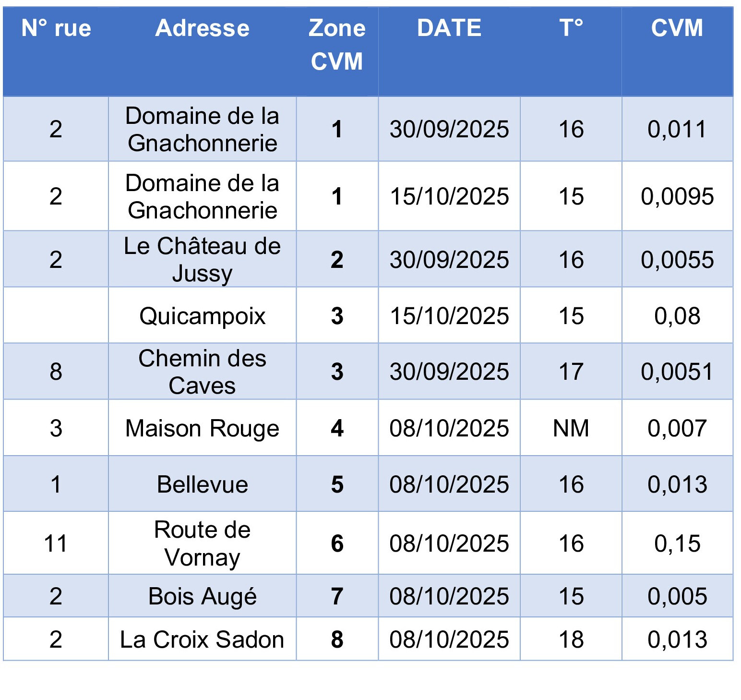Image resolution: width=741 pixels, height=700 pixels.
Task: Select the 'Adresse' column header
Action: point(202,28)
